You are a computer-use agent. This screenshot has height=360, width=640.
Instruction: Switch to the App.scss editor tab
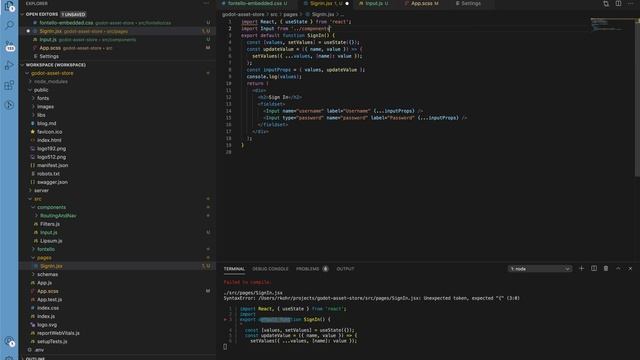[x=423, y=4]
